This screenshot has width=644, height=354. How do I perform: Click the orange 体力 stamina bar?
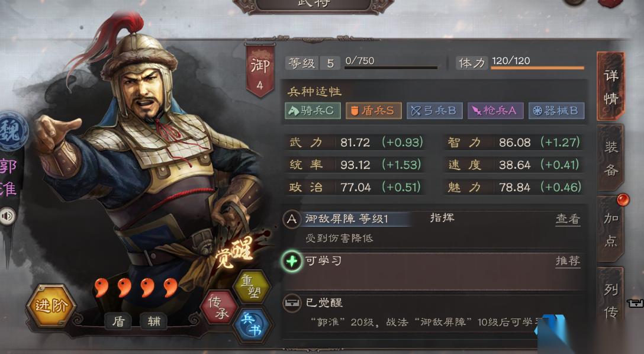(x=537, y=67)
